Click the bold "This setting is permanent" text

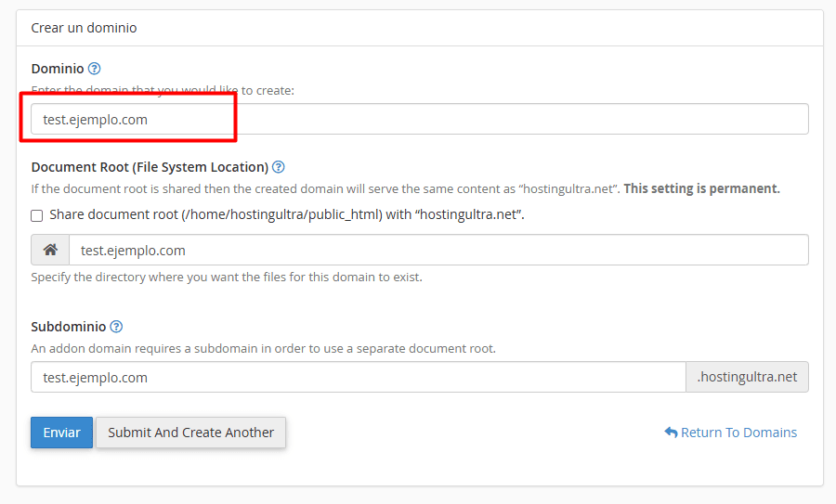[x=701, y=188]
